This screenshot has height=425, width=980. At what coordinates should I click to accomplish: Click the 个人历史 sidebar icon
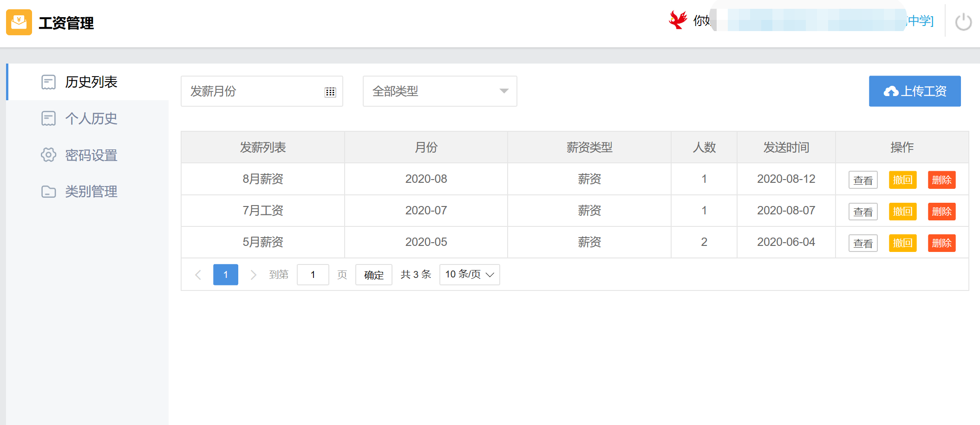tap(48, 118)
